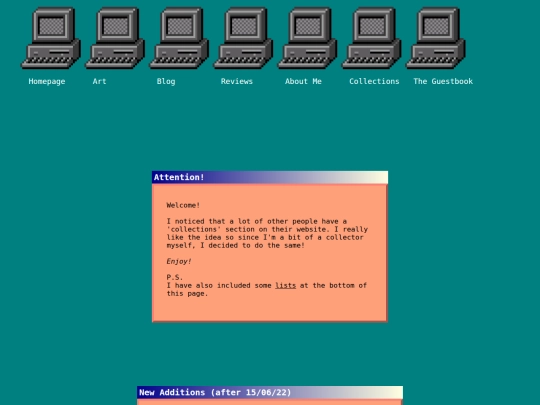
Task: Click the 'Welcome!' text
Action: point(183,205)
